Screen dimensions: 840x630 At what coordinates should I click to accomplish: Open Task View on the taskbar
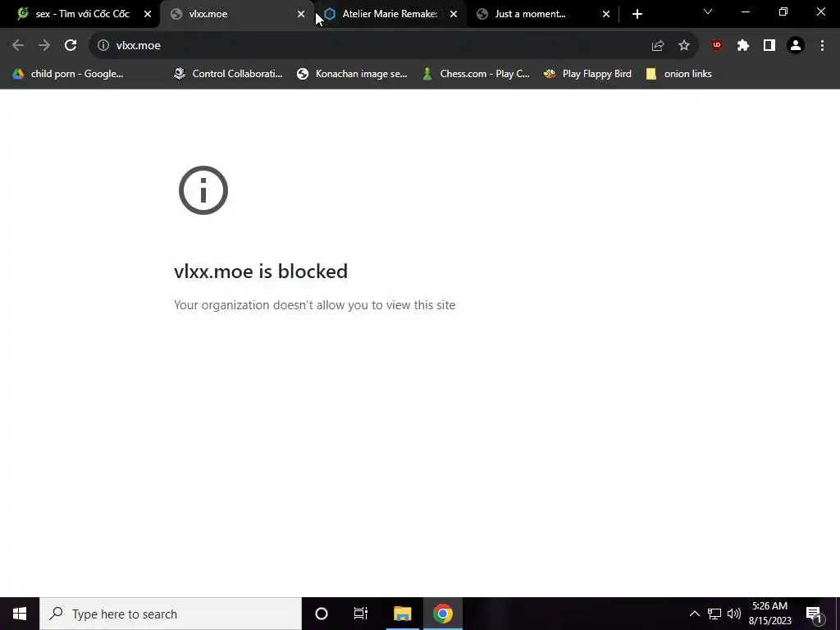tap(361, 614)
